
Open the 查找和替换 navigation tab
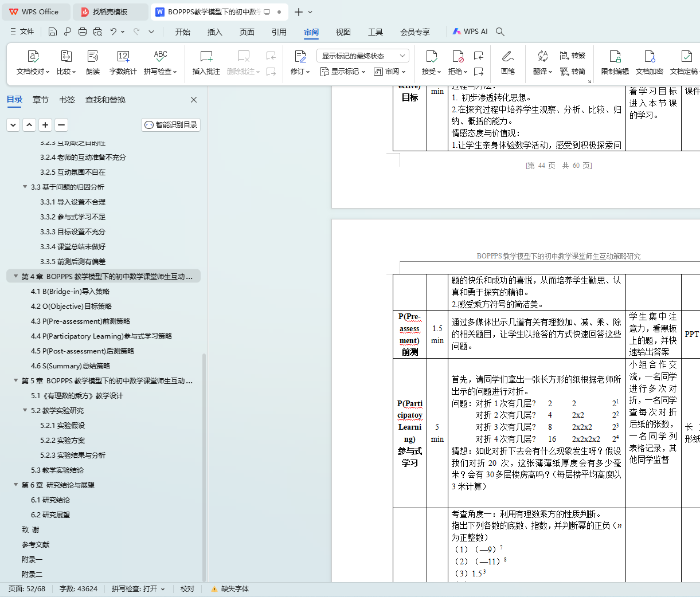point(105,100)
